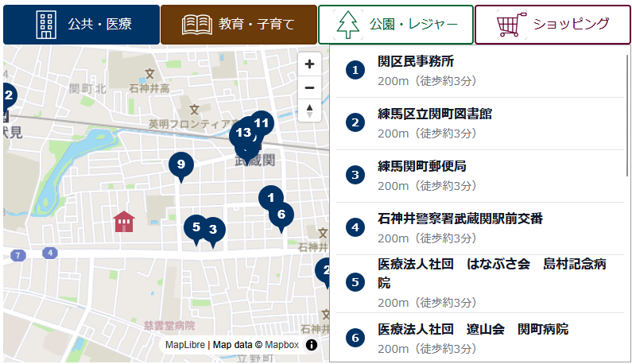Toggle map attribution info icon
Screen dimensions: 632x364
[312, 345]
